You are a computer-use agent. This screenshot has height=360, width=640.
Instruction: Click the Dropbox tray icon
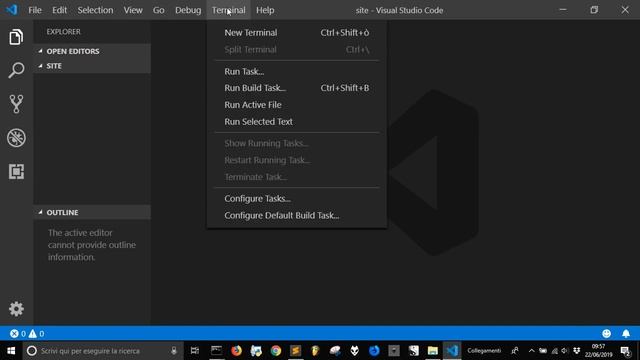577,351
